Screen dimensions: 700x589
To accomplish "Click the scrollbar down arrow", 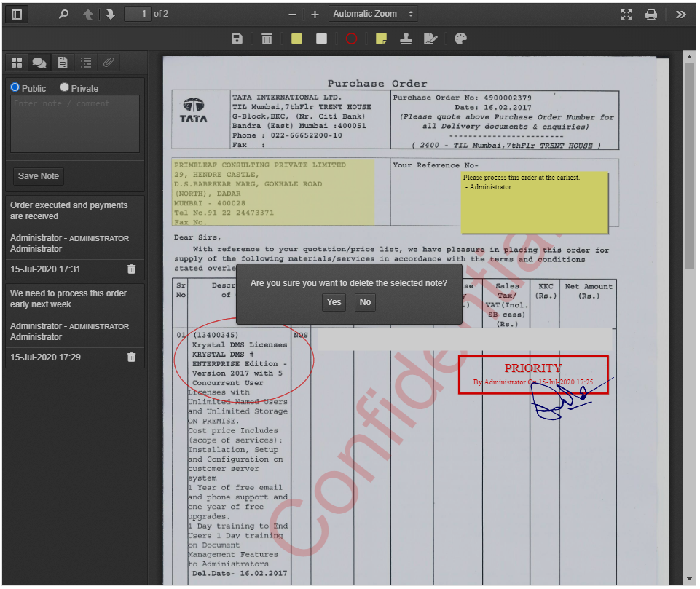I will (689, 579).
